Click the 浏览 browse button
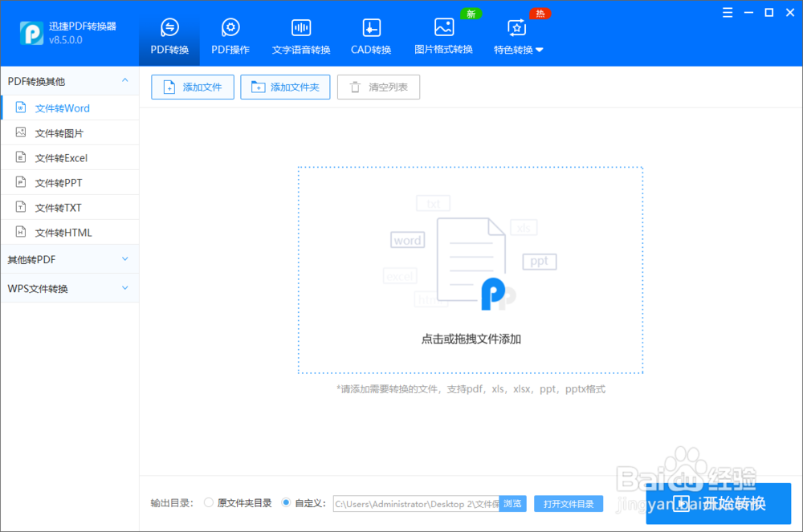This screenshot has width=803, height=532. (x=512, y=504)
